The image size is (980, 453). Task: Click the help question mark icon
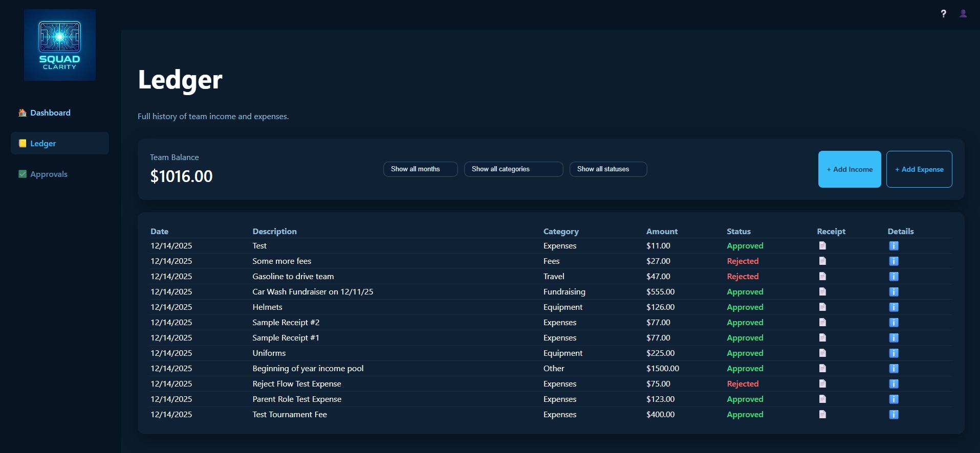[943, 14]
